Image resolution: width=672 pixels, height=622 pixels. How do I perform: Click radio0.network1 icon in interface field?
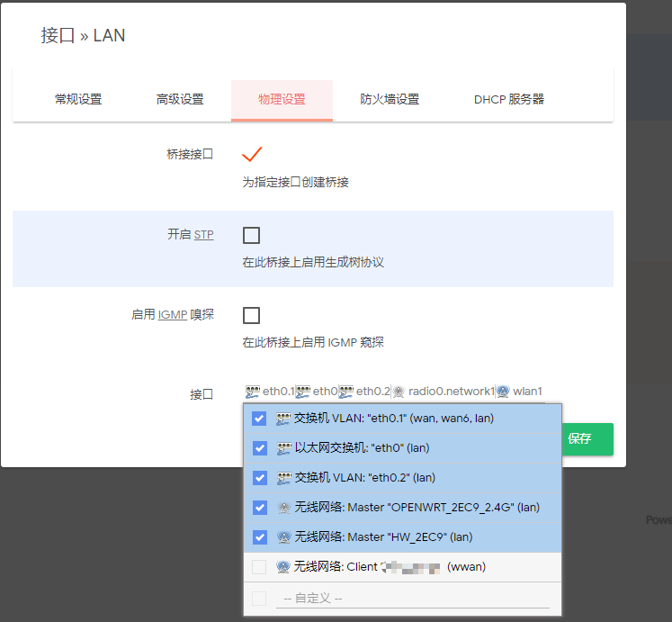pyautogui.click(x=399, y=392)
